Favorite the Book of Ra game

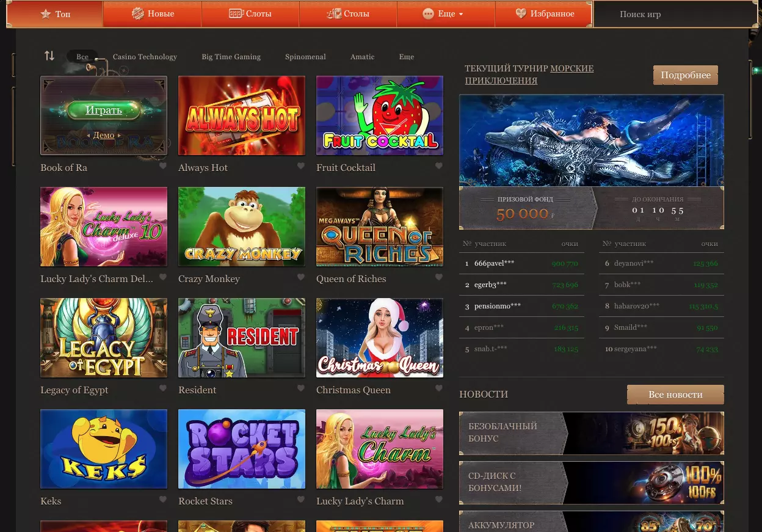pyautogui.click(x=163, y=166)
